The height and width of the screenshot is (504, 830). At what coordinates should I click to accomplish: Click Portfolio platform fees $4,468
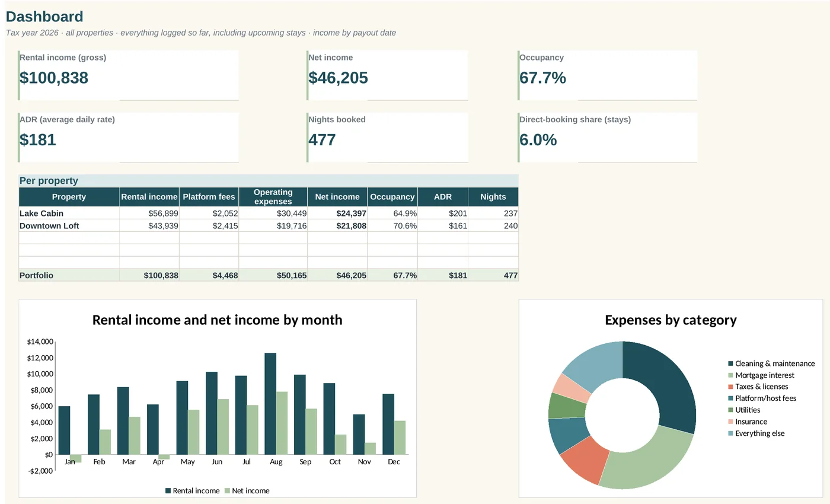click(x=225, y=276)
